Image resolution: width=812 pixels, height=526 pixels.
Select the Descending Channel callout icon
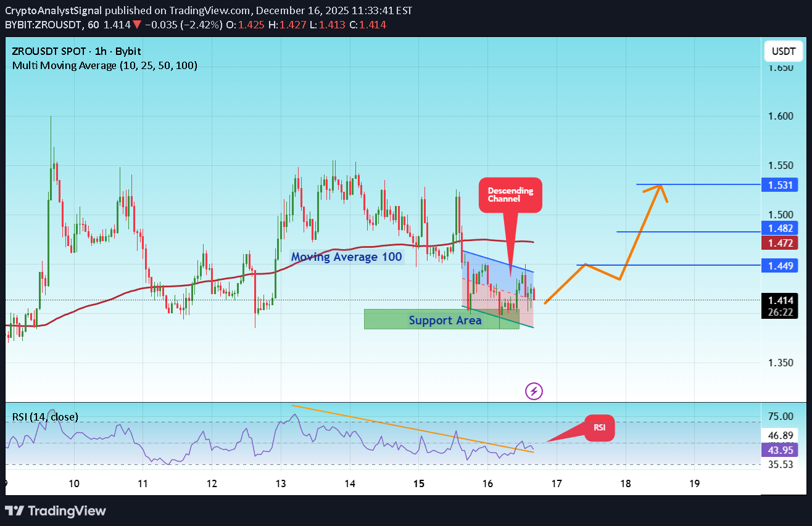(510, 194)
